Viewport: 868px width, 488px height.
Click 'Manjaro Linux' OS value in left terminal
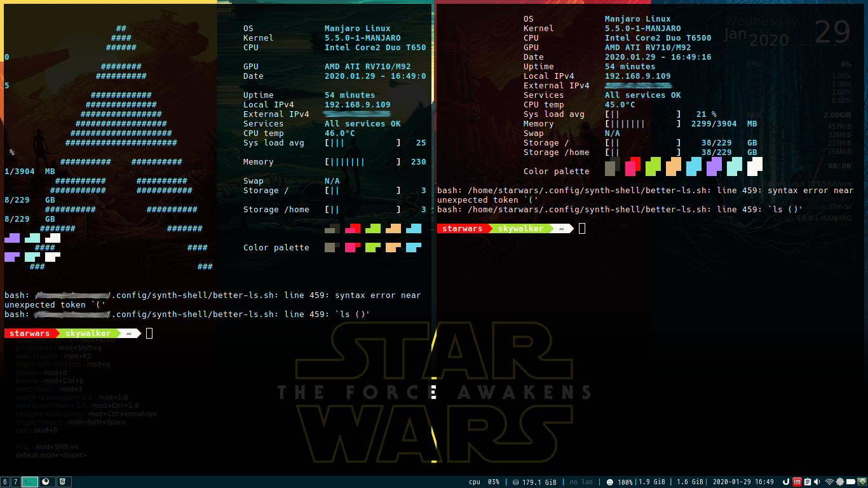pyautogui.click(x=358, y=29)
